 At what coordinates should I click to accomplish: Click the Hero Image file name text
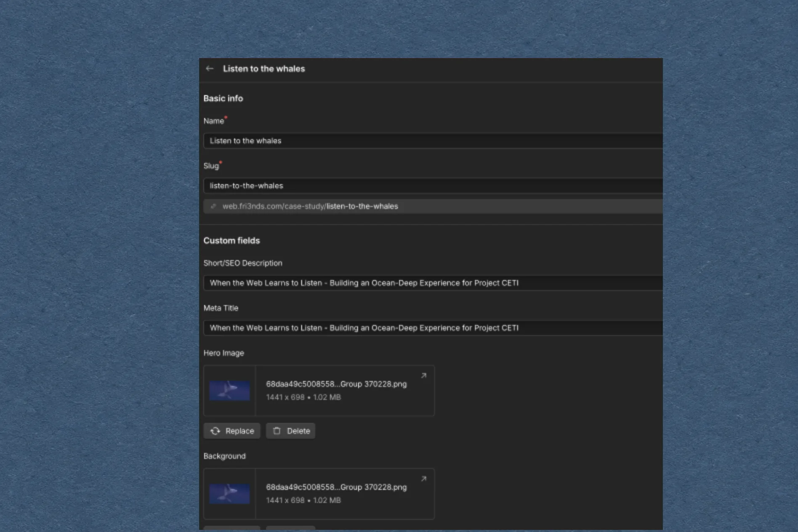coord(336,384)
